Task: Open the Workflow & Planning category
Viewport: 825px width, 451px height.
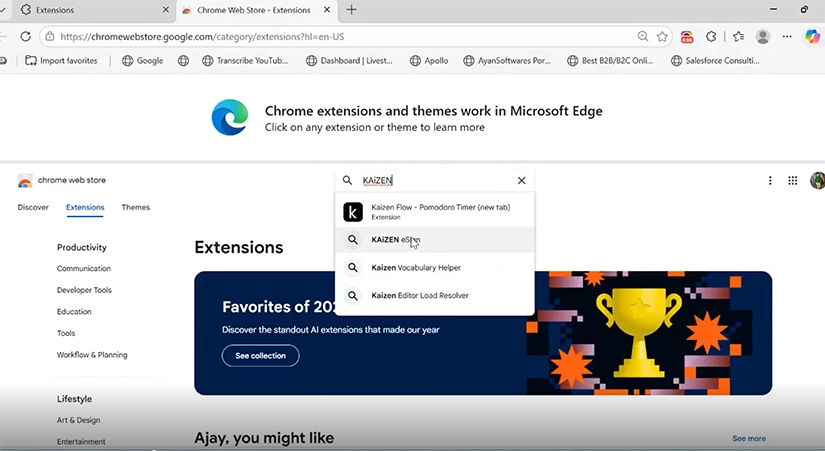Action: pyautogui.click(x=92, y=355)
